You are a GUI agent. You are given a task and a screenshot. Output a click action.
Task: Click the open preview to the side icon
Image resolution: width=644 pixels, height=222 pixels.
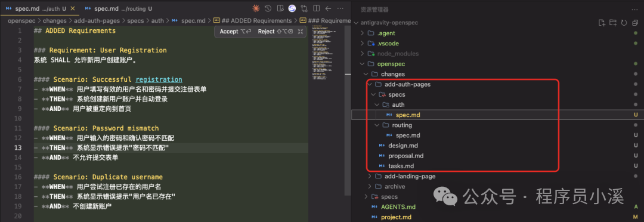point(280,8)
